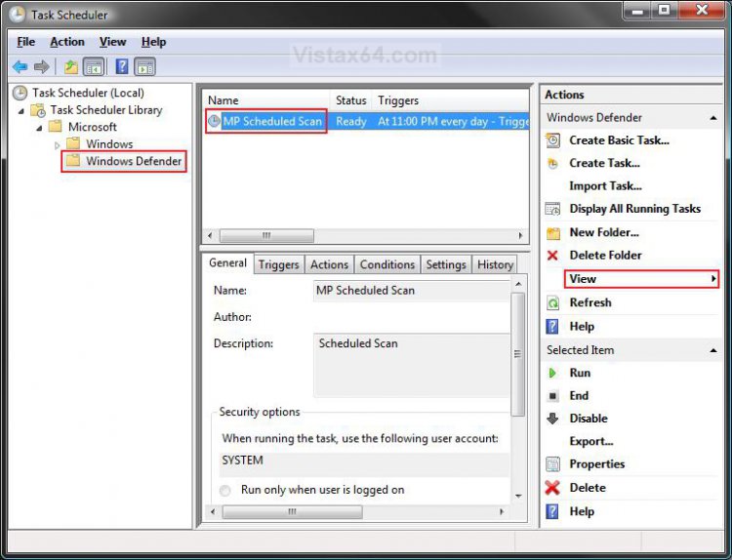The width and height of the screenshot is (732, 560).
Task: Click the blue Help toolbar icon
Action: point(122,66)
